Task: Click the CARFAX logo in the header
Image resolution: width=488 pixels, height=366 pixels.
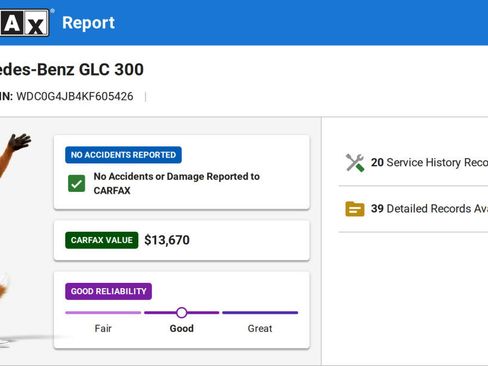Action: click(24, 23)
